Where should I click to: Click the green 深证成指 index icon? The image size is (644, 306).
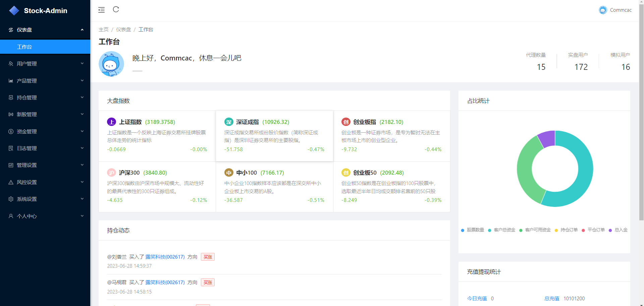coord(229,122)
